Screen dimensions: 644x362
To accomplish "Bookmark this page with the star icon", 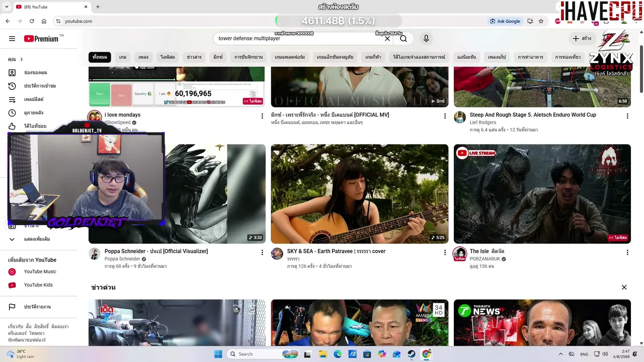I will pos(541,21).
